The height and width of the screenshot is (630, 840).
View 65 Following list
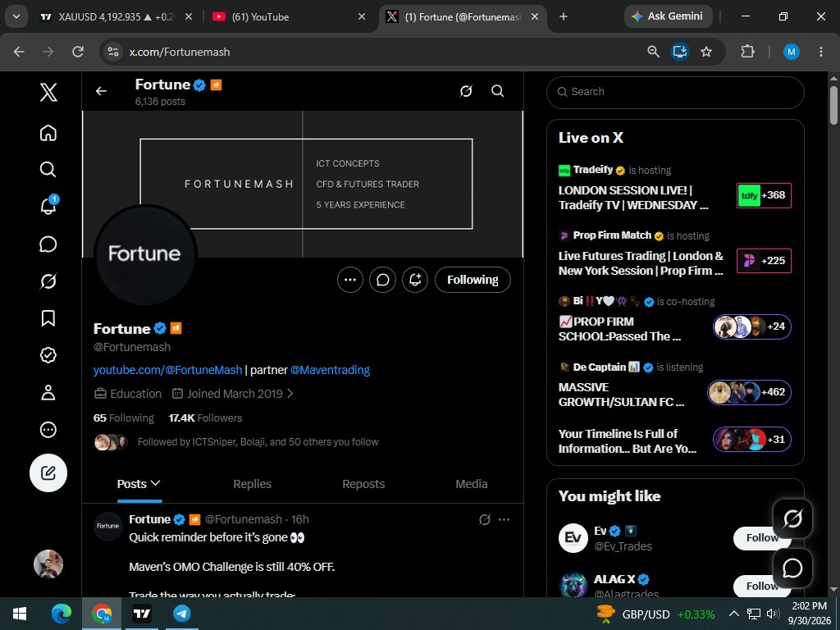coord(124,418)
